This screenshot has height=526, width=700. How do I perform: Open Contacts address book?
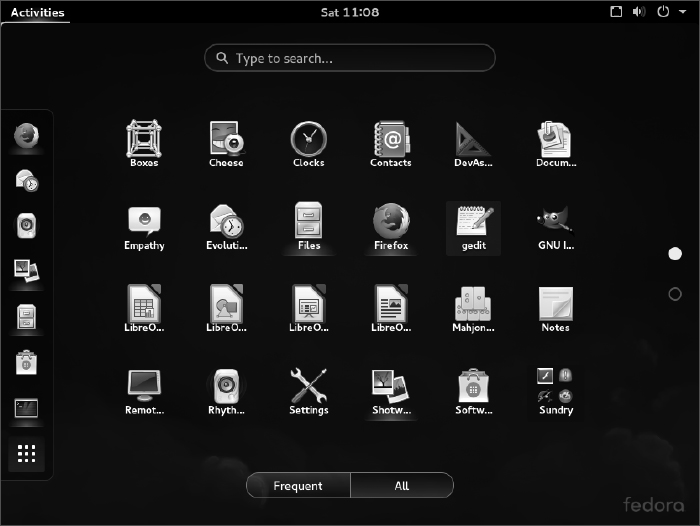[x=391, y=143]
